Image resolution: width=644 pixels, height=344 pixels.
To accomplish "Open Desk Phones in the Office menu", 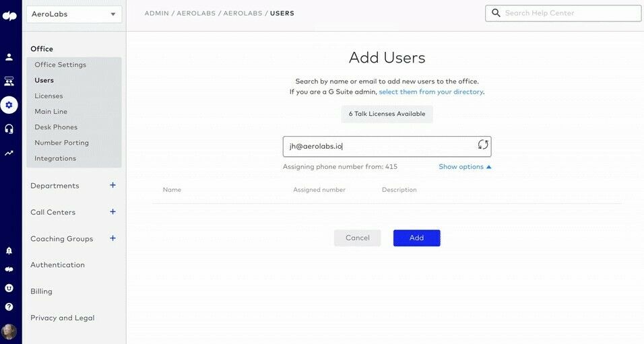I will [x=56, y=127].
